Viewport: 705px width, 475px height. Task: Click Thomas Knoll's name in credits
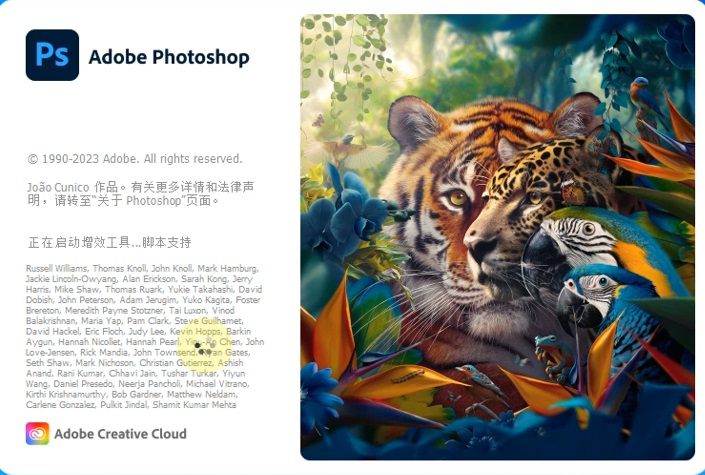coord(119,269)
